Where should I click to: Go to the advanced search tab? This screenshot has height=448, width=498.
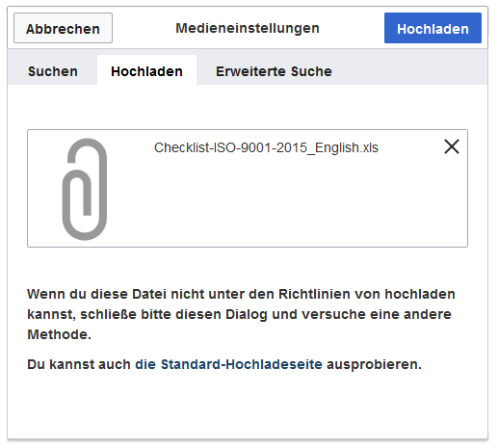[x=274, y=71]
